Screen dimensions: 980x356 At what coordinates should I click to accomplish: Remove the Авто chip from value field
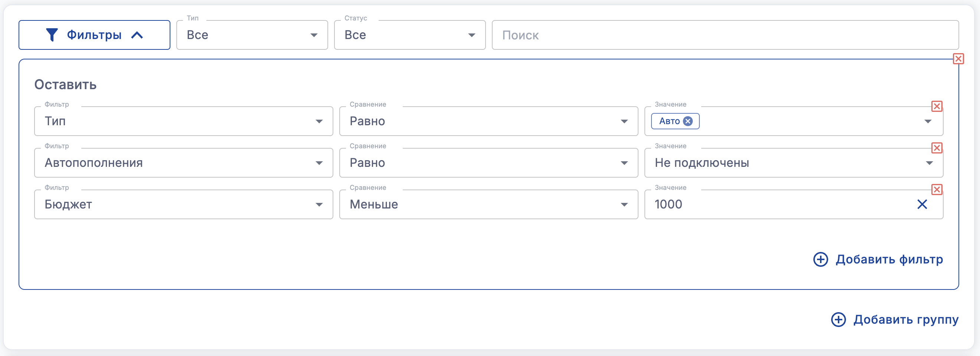click(688, 121)
